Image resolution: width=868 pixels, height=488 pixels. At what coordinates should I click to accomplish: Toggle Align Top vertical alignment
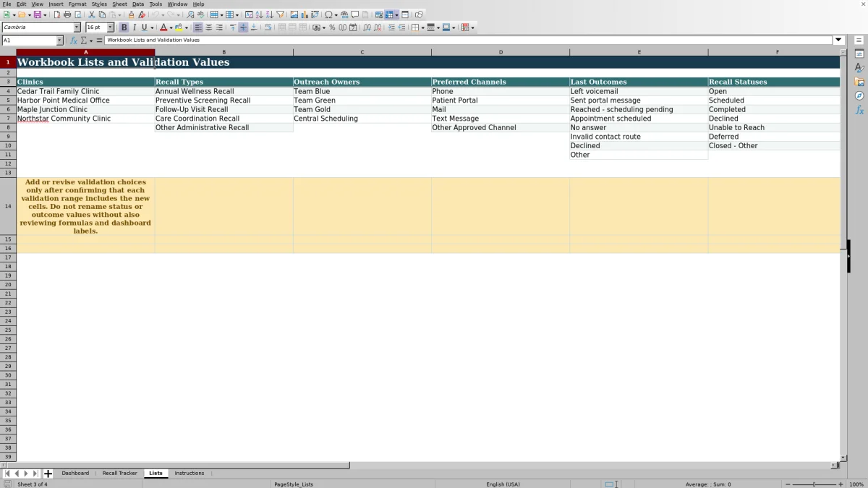tap(233, 27)
